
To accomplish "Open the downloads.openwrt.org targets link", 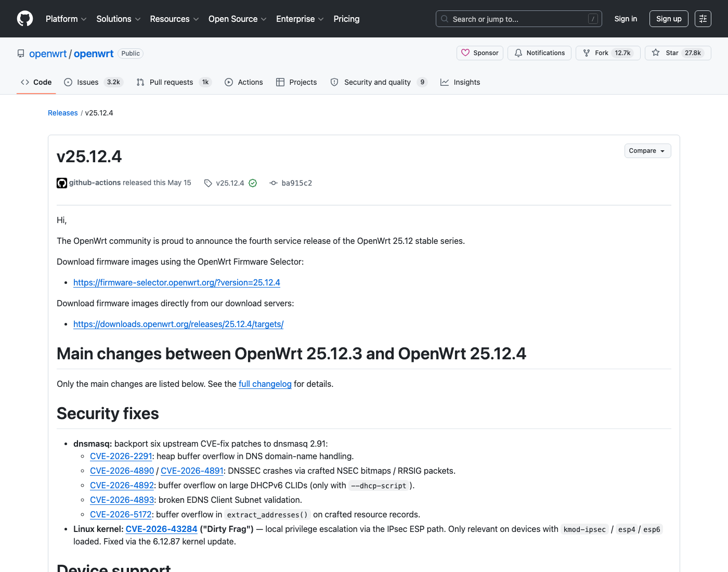I will pyautogui.click(x=178, y=324).
